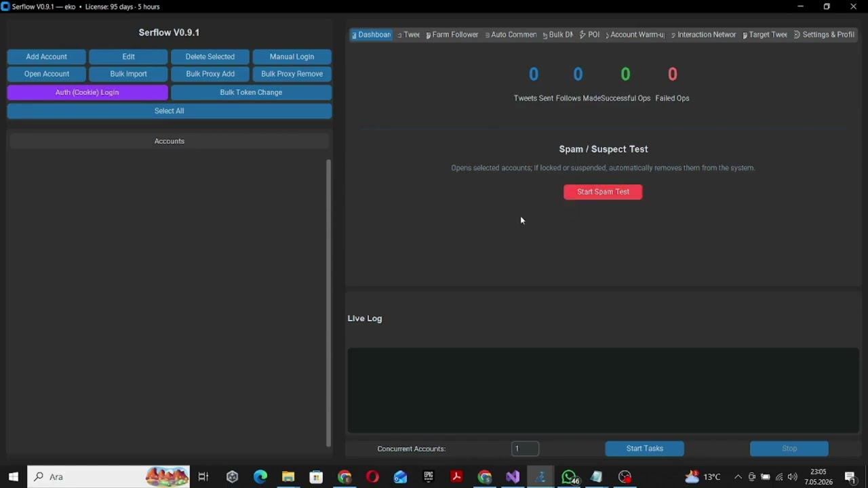This screenshot has width=868, height=488.
Task: Click the Add Account button
Action: tap(46, 57)
